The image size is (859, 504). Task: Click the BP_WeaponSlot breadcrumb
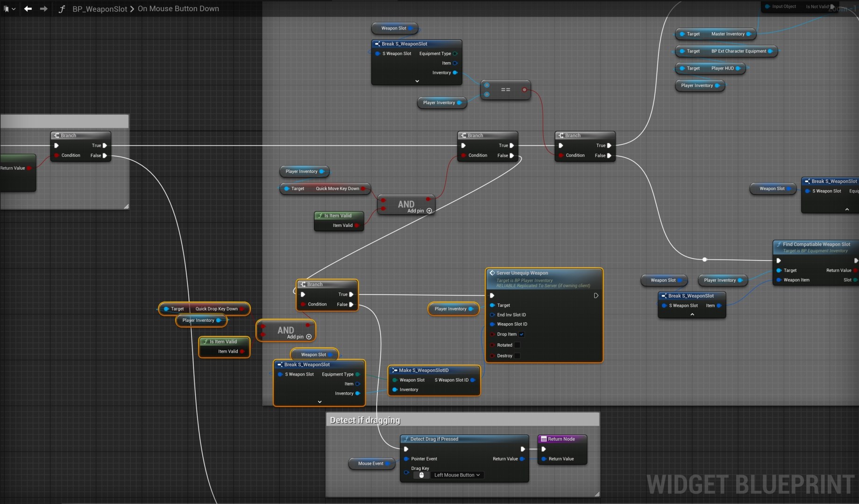[99, 9]
